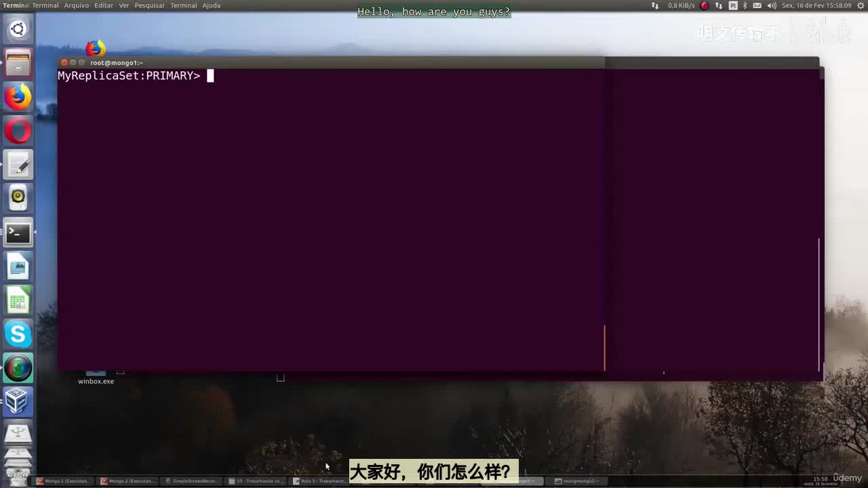868x488 pixels.
Task: Open the Pesquisar menu
Action: [150, 5]
